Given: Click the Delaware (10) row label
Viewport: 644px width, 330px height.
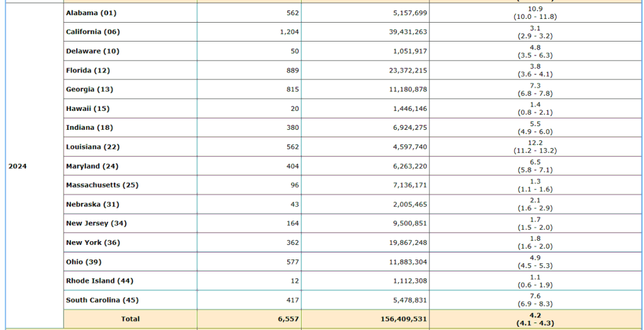Looking at the screenshot, I should pos(92,51).
